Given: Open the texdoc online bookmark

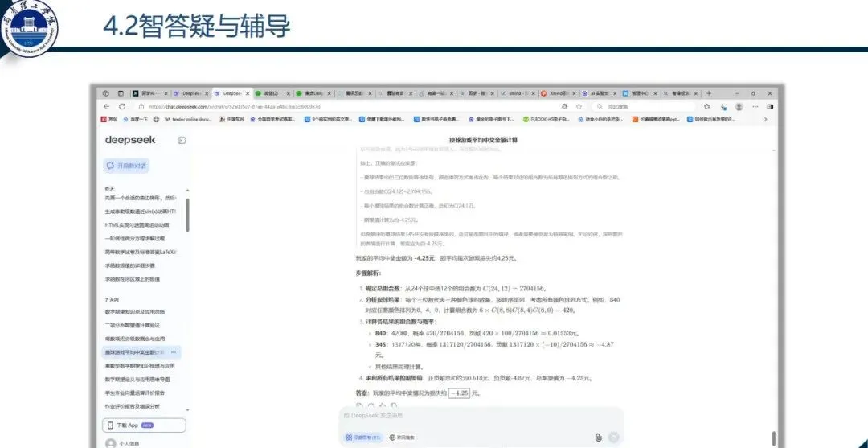Looking at the screenshot, I should point(188,119).
